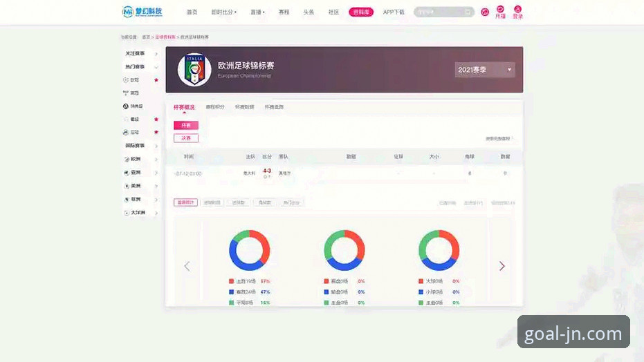The width and height of the screenshot is (644, 362).
Task: Click the 4-3 match score
Action: pos(267,171)
